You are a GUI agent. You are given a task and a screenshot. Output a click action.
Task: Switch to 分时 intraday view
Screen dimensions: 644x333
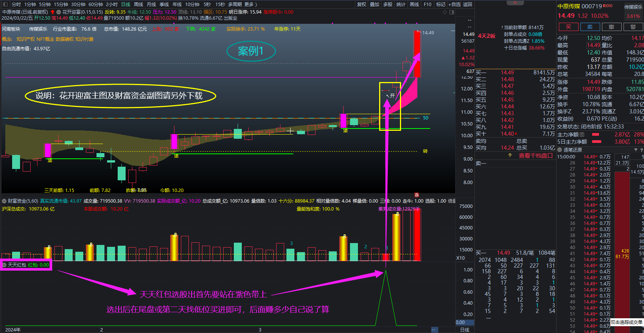click(16, 4)
